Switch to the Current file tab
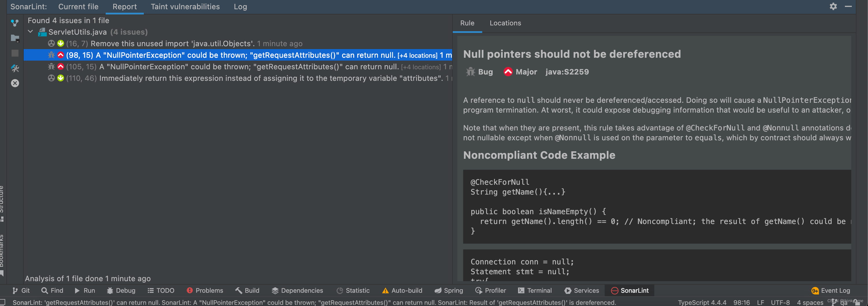This screenshot has width=868, height=306. point(78,6)
